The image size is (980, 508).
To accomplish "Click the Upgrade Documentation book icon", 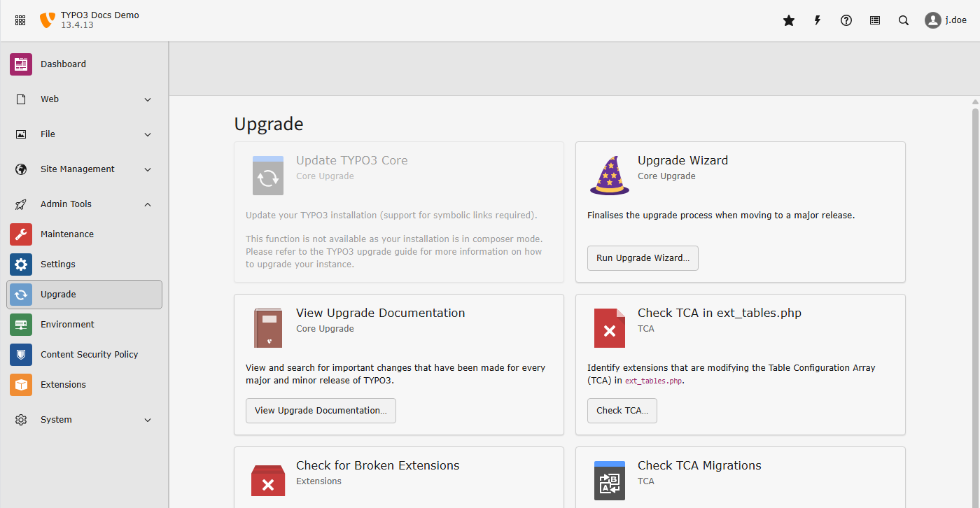I will click(x=268, y=328).
